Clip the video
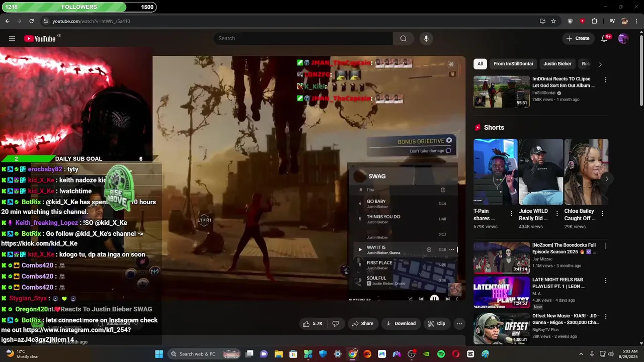Screen dimensions: 644x362 click(x=436, y=324)
